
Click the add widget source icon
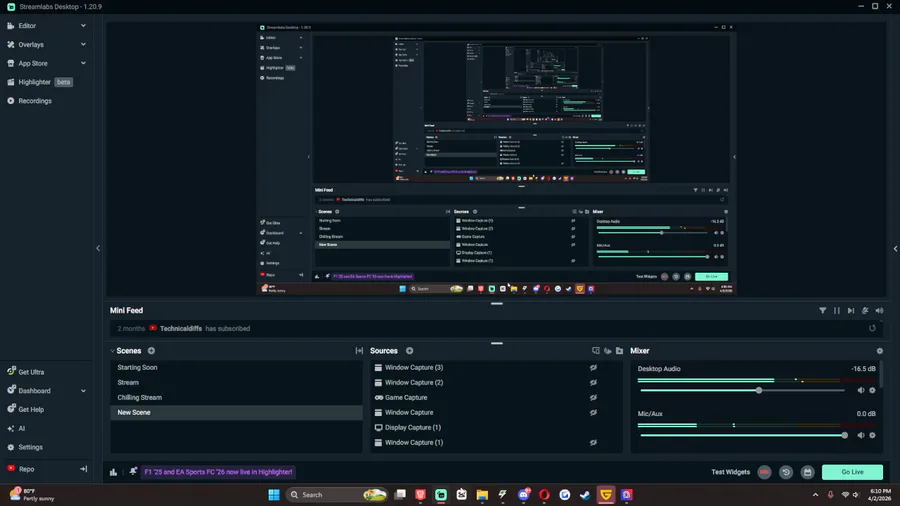coord(596,351)
